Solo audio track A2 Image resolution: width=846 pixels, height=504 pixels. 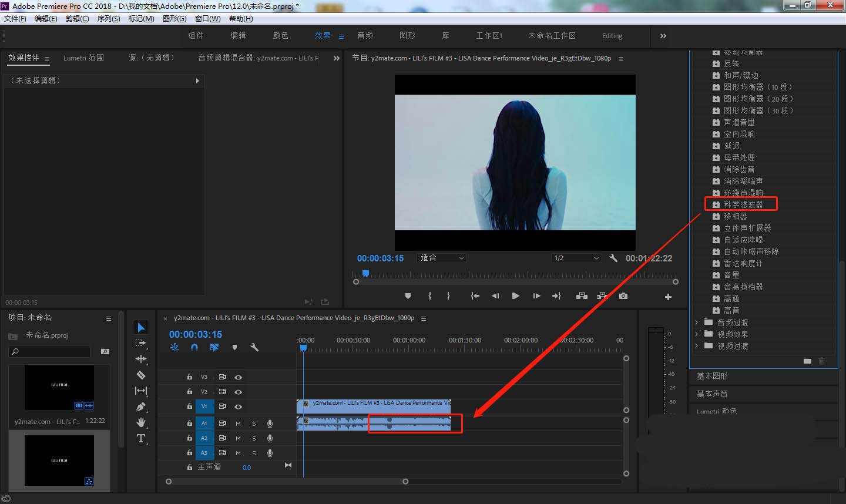[254, 438]
